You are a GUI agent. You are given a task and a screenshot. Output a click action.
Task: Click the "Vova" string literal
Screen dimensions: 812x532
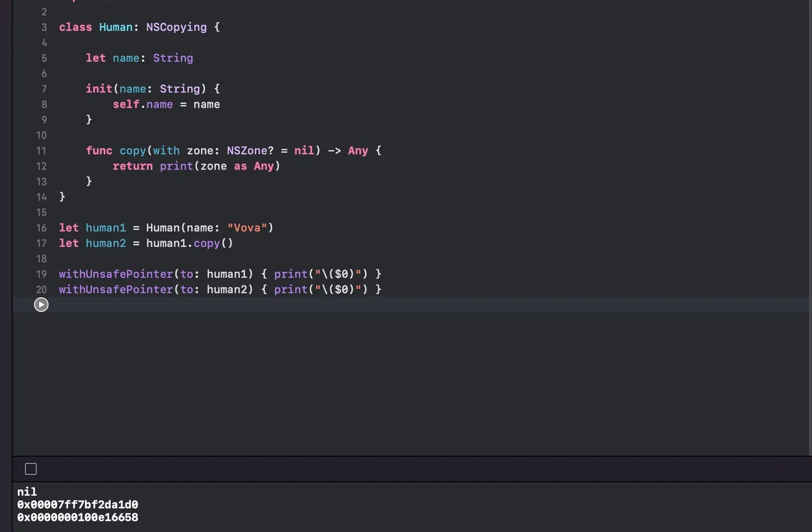point(247,227)
